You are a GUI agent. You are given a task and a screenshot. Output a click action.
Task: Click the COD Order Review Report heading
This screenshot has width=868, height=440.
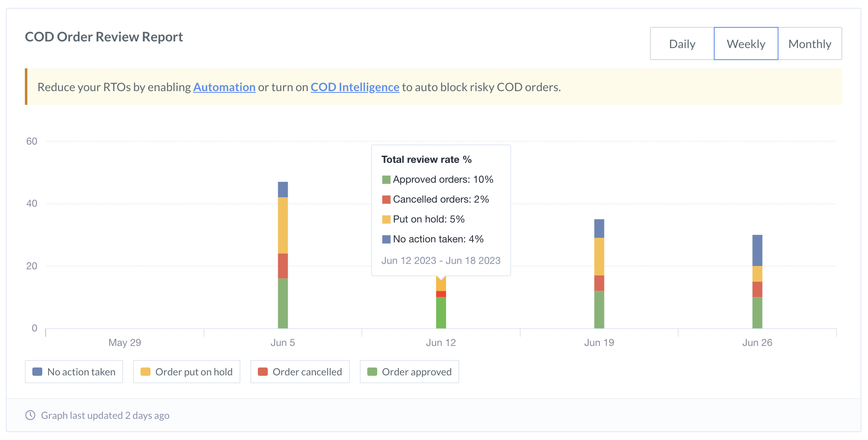(x=104, y=37)
